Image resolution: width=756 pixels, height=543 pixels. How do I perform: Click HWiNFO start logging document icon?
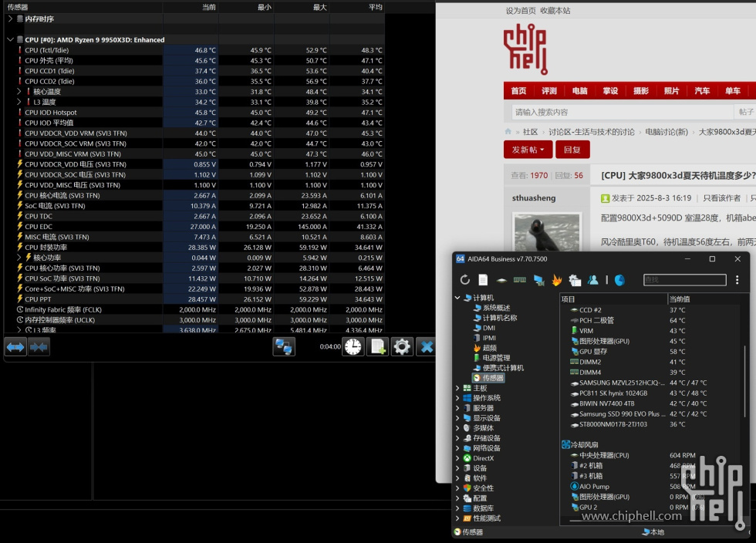coord(377,347)
